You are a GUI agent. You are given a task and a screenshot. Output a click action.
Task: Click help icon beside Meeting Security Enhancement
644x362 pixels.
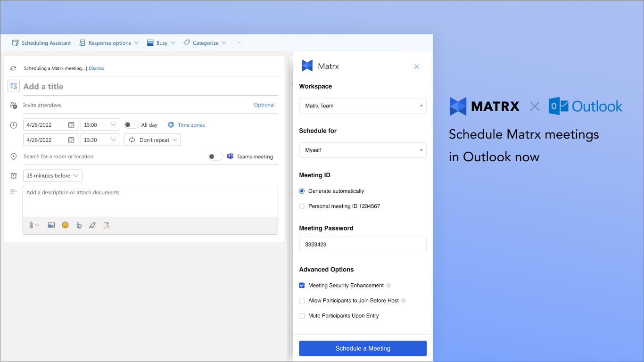388,285
